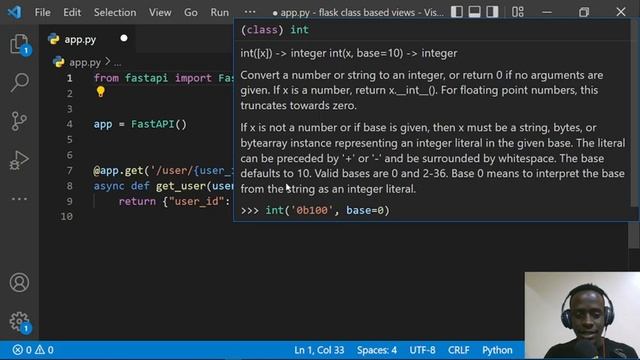The height and width of the screenshot is (360, 640).
Task: Open the Explorer view in activity bar
Action: [19, 44]
